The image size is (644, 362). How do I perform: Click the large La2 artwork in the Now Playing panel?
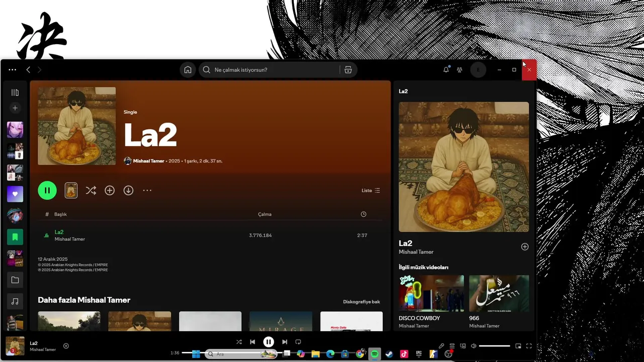(464, 167)
